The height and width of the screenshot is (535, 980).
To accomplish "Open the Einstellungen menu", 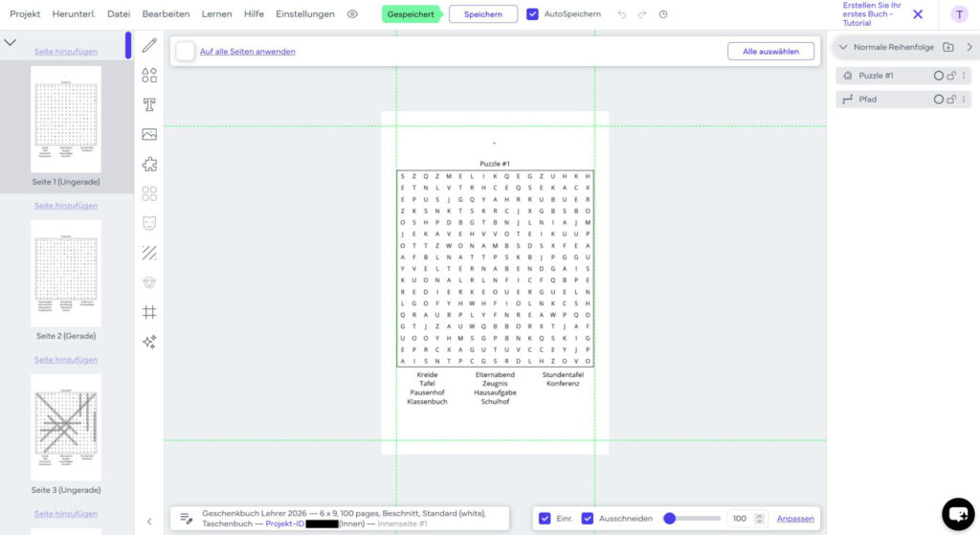I will (x=305, y=13).
